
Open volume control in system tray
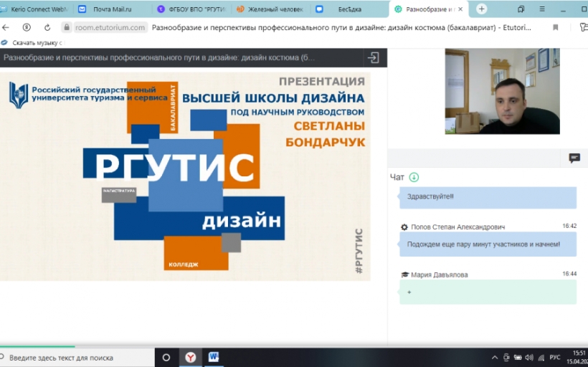(x=529, y=358)
